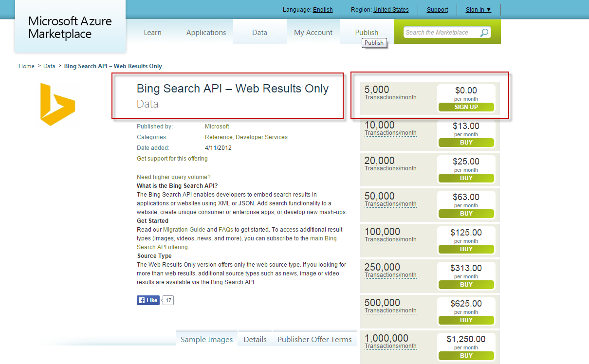Open the Migration Guide link
The height and width of the screenshot is (364, 589).
point(184,230)
